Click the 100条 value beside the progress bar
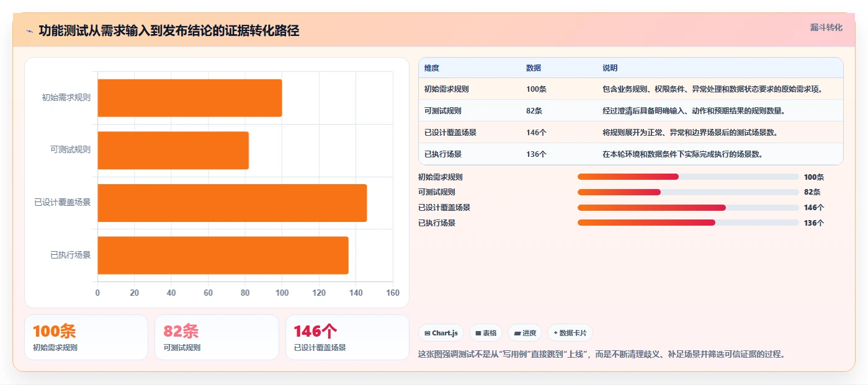The height and width of the screenshot is (385, 868). pos(813,177)
